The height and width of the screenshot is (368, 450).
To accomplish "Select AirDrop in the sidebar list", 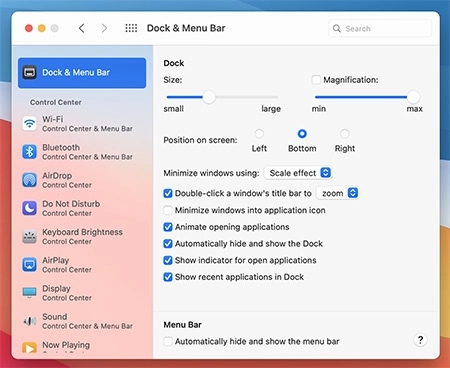I will [82, 180].
